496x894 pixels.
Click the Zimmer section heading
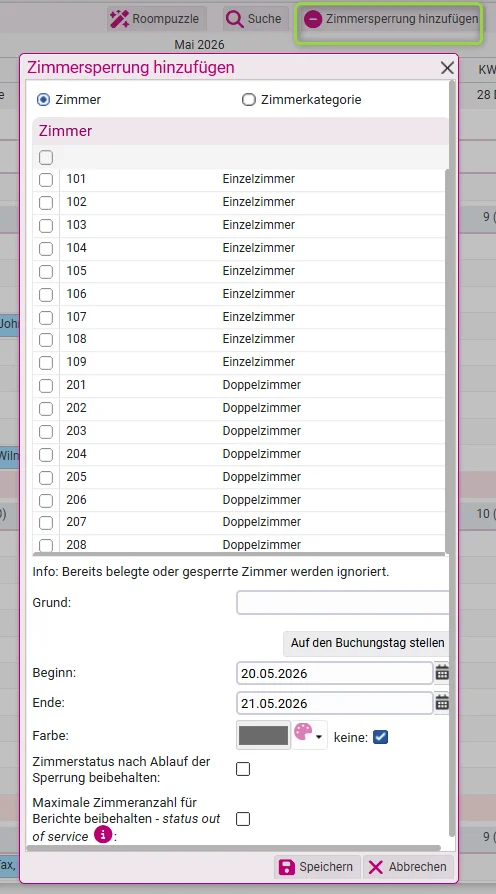[x=66, y=131]
